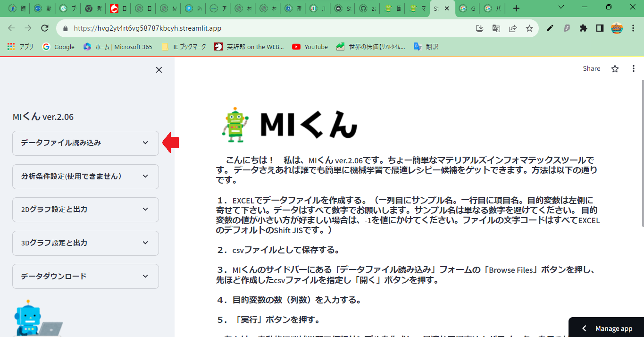Click the Share button

tap(591, 69)
